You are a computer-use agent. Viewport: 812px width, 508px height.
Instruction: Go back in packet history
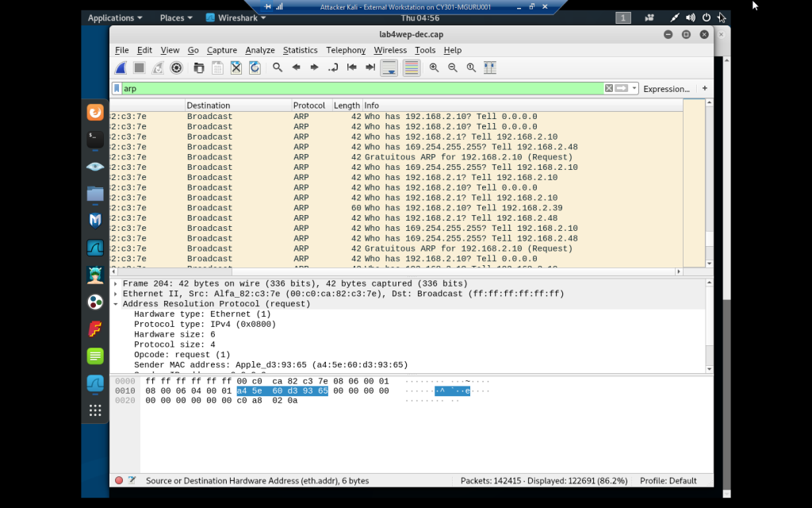pos(297,68)
